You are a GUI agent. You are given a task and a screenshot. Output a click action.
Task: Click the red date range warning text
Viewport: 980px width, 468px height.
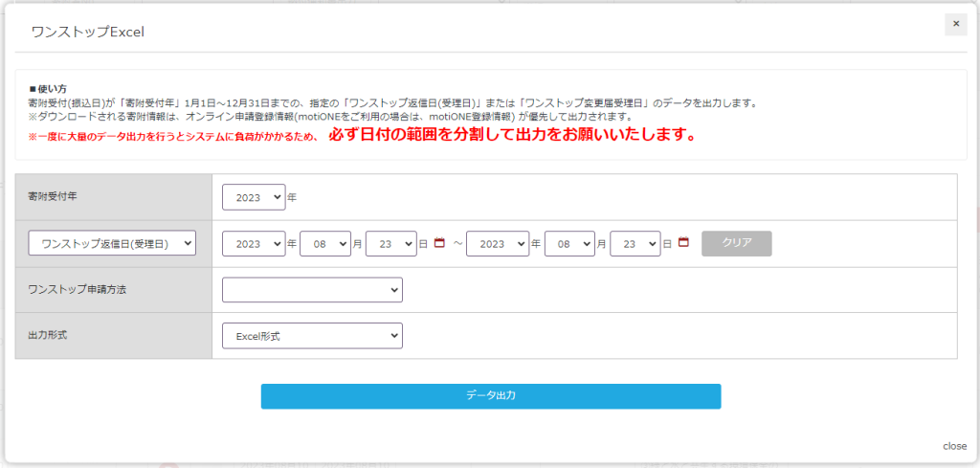pos(511,136)
